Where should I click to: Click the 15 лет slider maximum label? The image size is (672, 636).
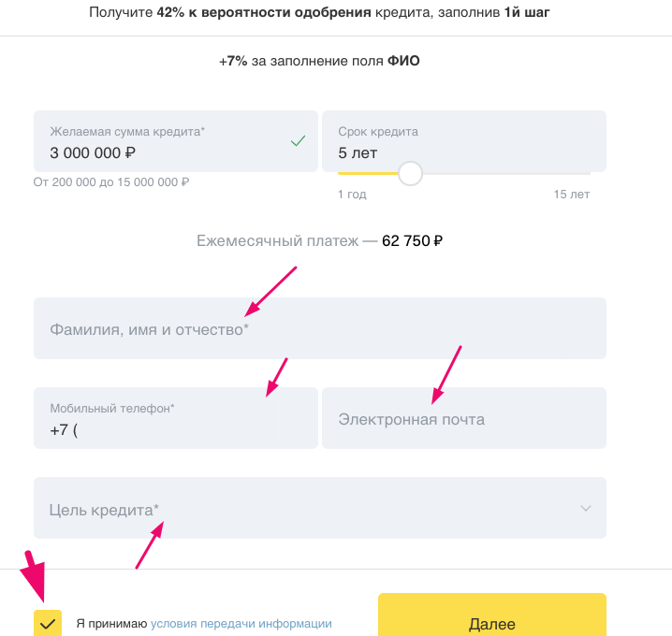coord(571,195)
